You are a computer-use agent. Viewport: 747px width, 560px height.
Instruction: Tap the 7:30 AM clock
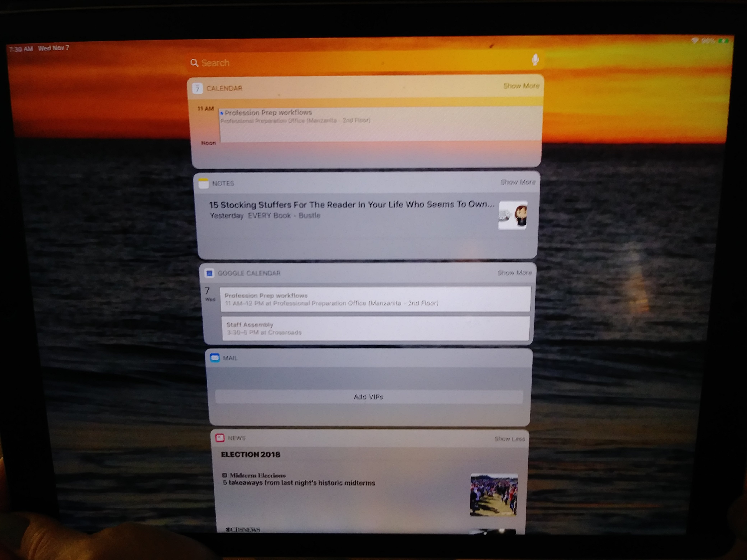tap(21, 49)
